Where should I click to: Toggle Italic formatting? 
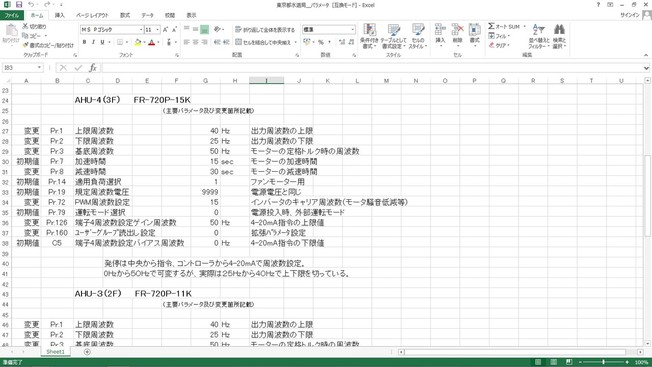coord(93,42)
